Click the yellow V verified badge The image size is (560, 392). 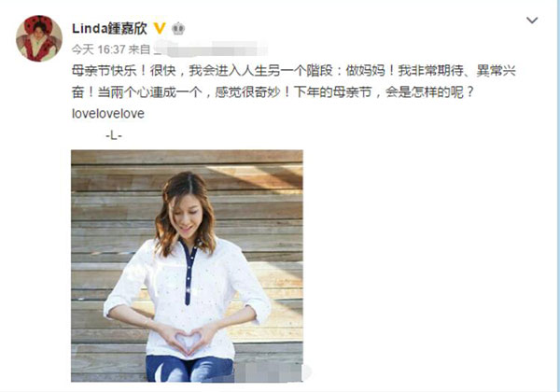pyautogui.click(x=160, y=28)
